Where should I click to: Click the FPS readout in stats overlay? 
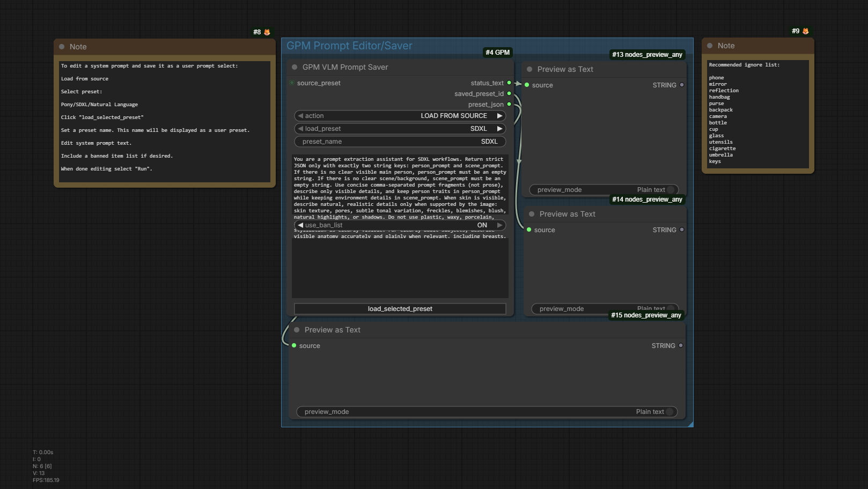click(x=46, y=480)
